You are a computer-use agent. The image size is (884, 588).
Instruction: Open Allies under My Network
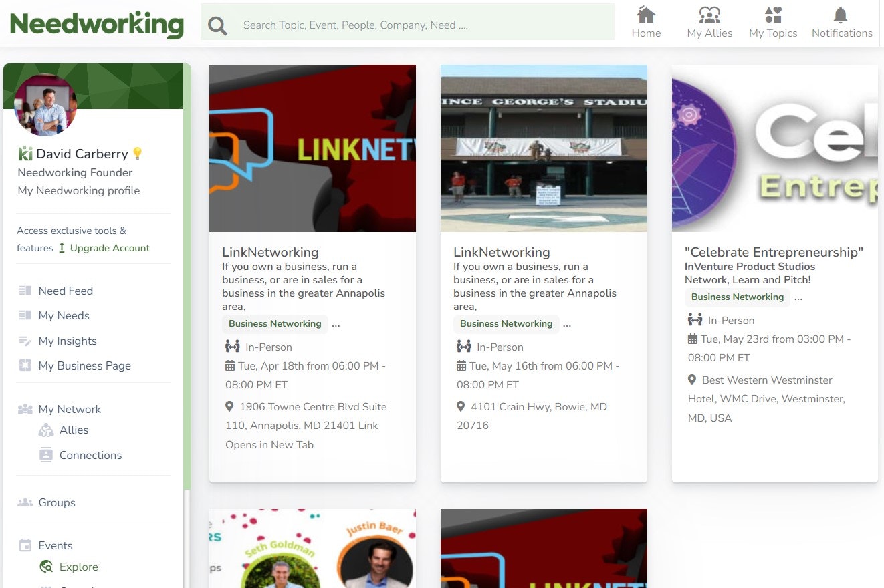[x=74, y=430]
